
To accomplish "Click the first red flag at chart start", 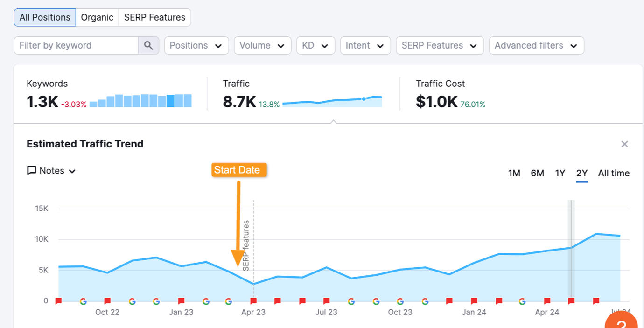I will pos(58,301).
